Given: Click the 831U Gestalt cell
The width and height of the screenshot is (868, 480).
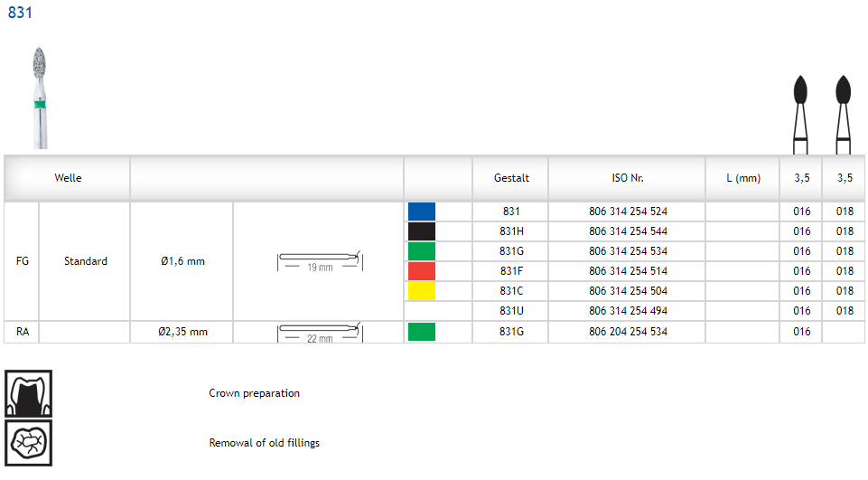Looking at the screenshot, I should coord(511,311).
